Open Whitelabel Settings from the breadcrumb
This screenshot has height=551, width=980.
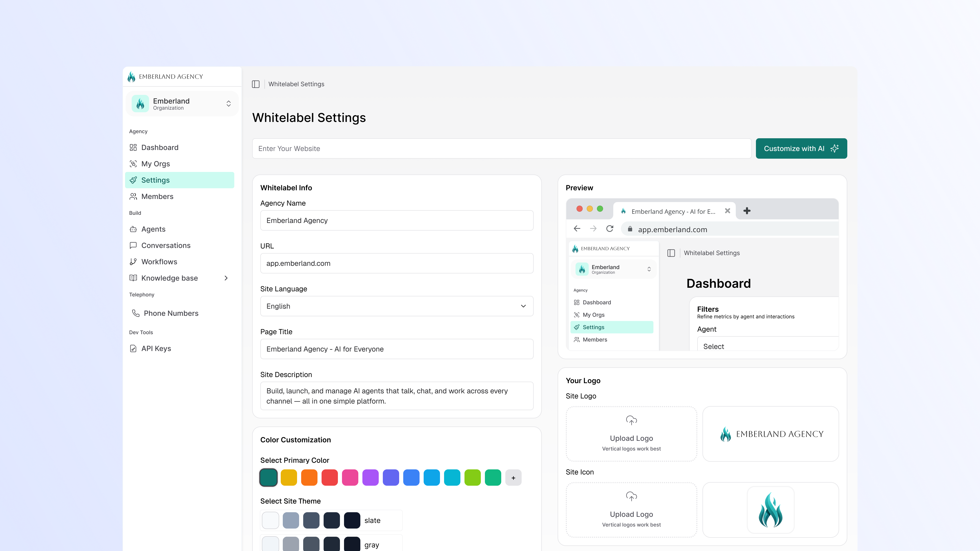[296, 84]
